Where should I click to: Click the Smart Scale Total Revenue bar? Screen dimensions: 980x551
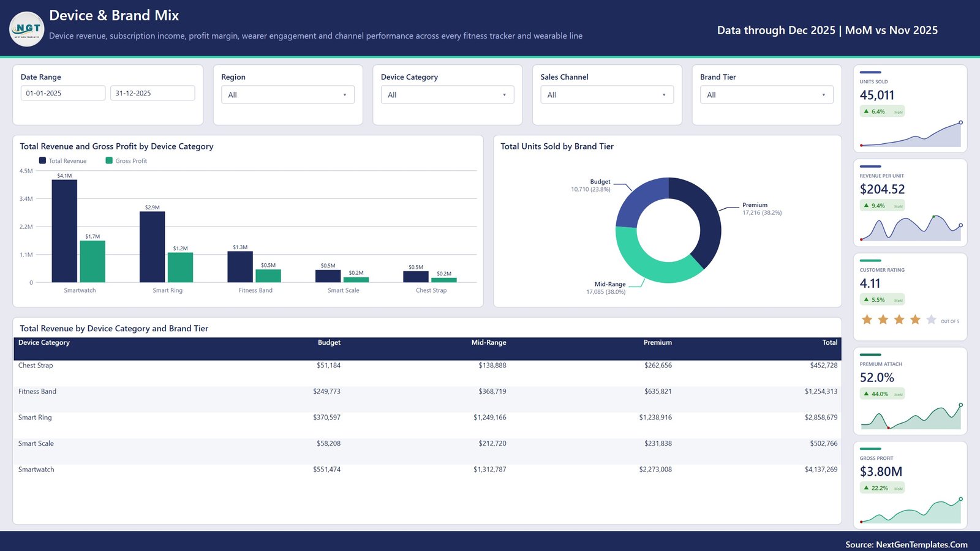(328, 276)
